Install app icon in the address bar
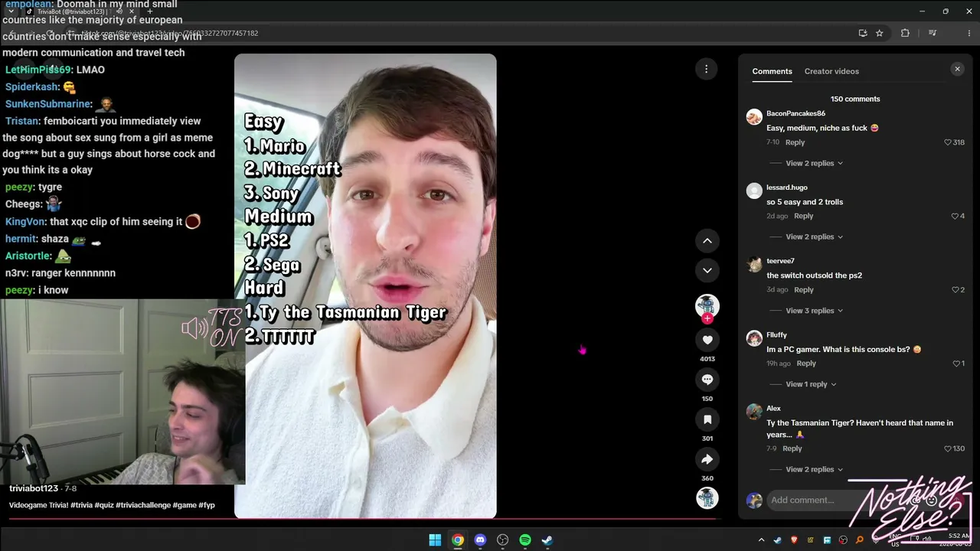 [x=863, y=33]
